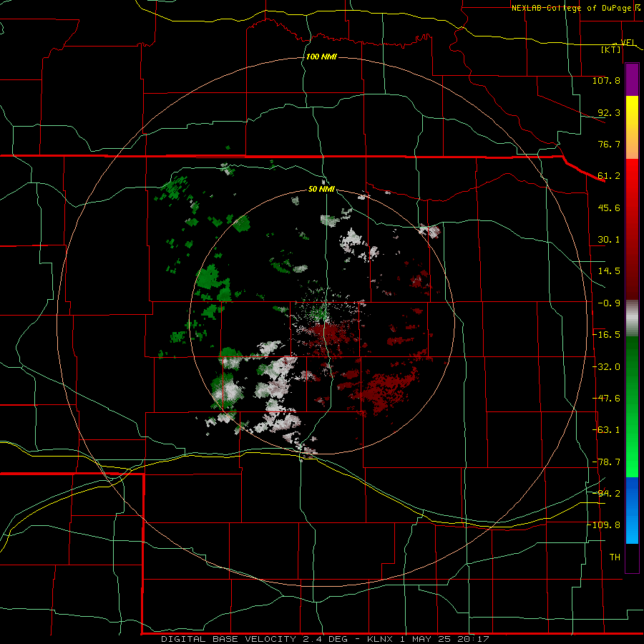Image resolution: width=644 pixels, height=644 pixels.
Task: Click the -32.0 legend value
Action: click(606, 367)
